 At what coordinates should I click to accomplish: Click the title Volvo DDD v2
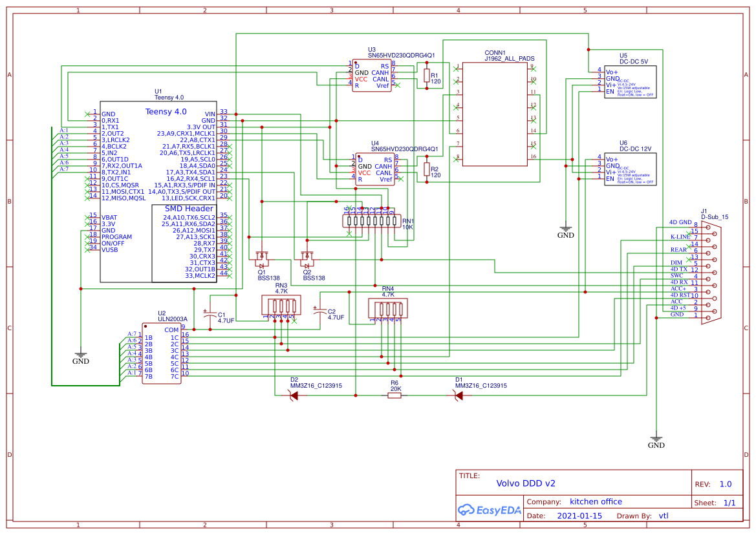[x=527, y=483]
